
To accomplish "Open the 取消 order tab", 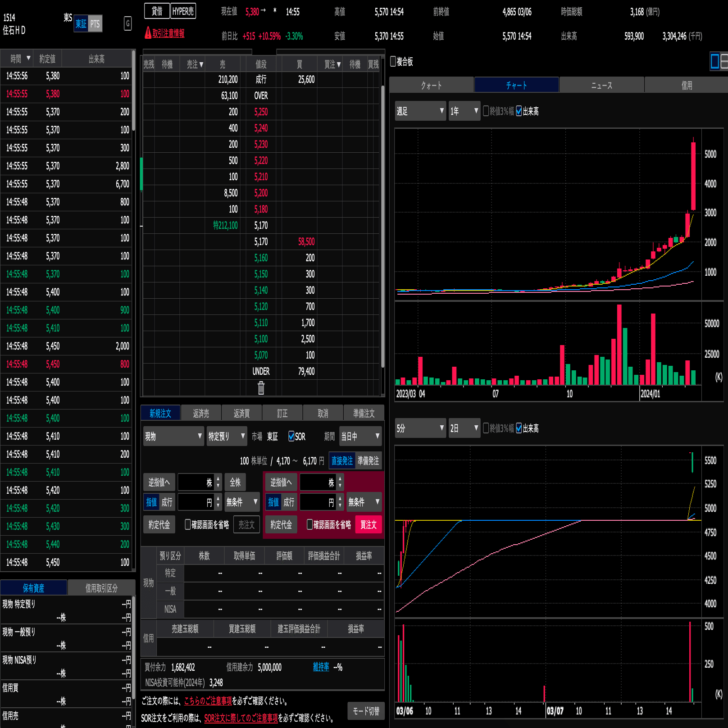I will (323, 413).
